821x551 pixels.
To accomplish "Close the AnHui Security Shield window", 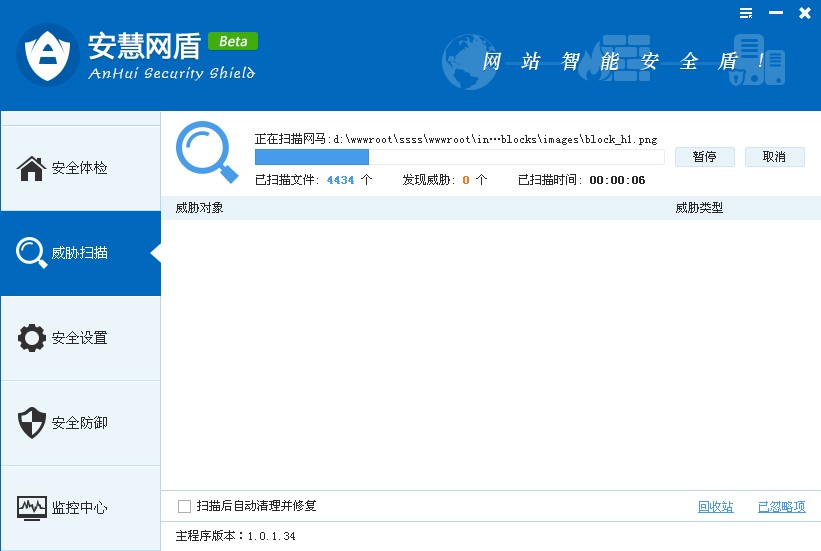I will point(805,13).
